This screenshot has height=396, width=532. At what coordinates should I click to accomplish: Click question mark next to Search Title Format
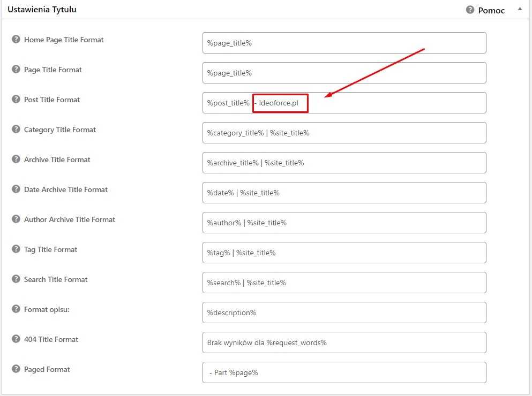[x=16, y=279]
